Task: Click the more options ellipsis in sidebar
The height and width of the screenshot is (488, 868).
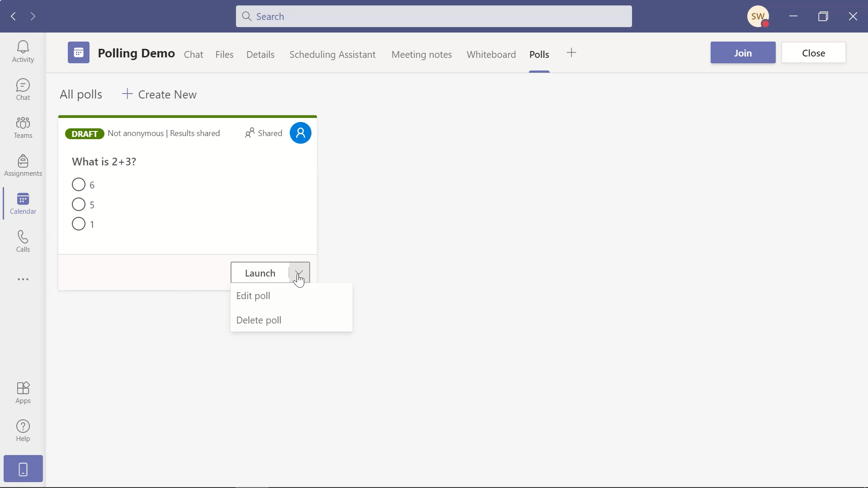Action: coord(23,279)
